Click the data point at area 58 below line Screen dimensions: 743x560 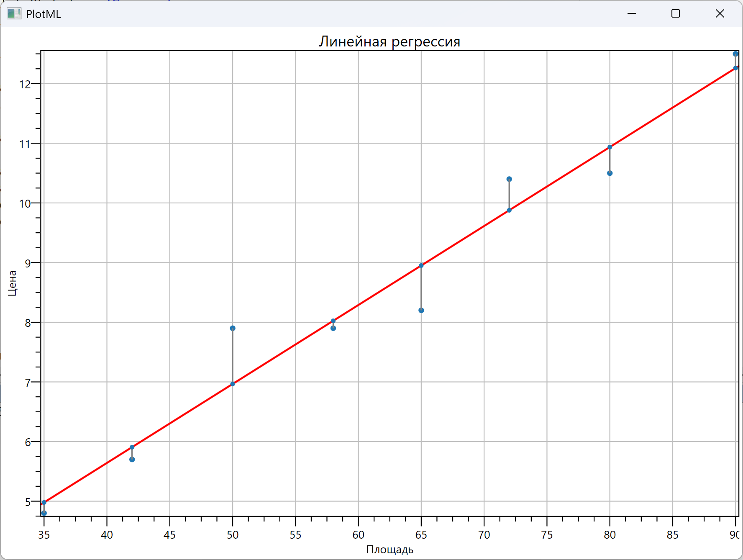pos(333,328)
